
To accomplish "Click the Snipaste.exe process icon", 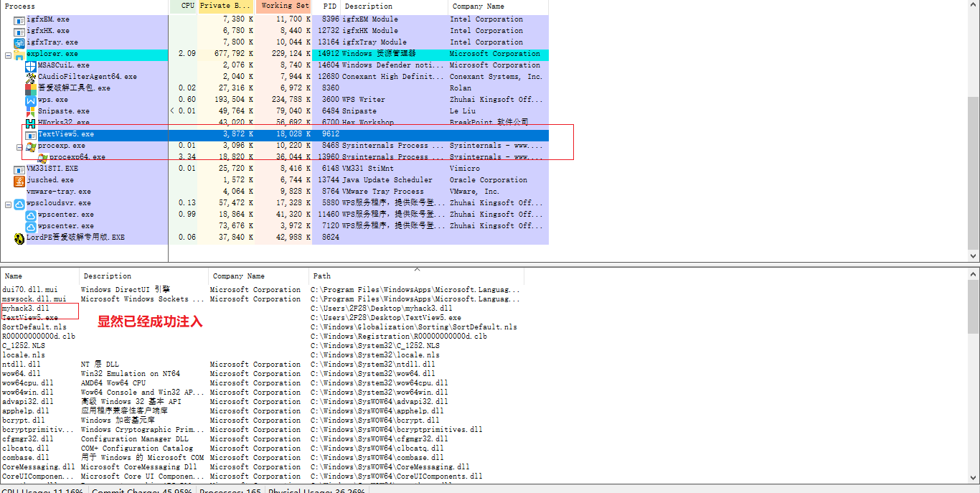I will 31,111.
